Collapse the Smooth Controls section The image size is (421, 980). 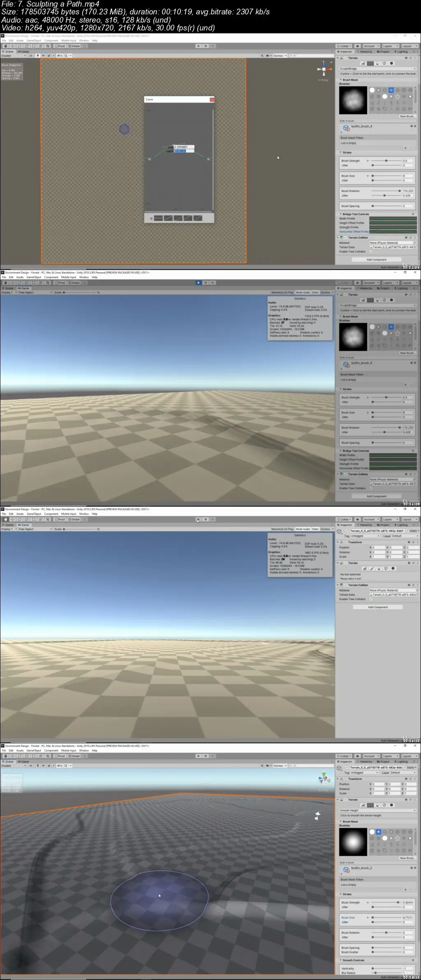coord(340,960)
